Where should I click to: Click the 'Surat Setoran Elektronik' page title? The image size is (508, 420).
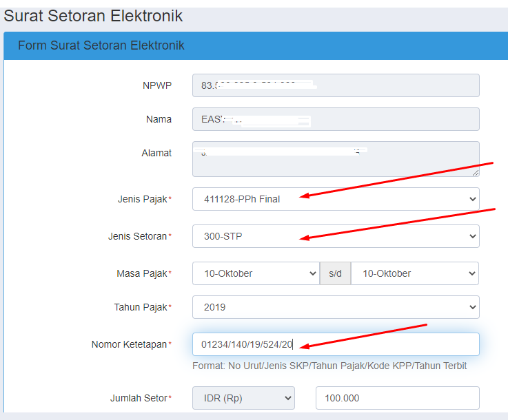pyautogui.click(x=93, y=16)
